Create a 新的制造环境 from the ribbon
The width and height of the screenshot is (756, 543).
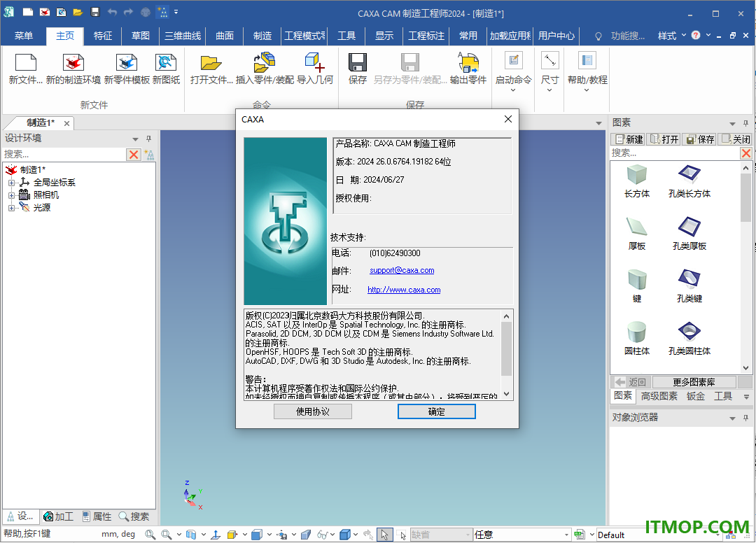point(73,63)
